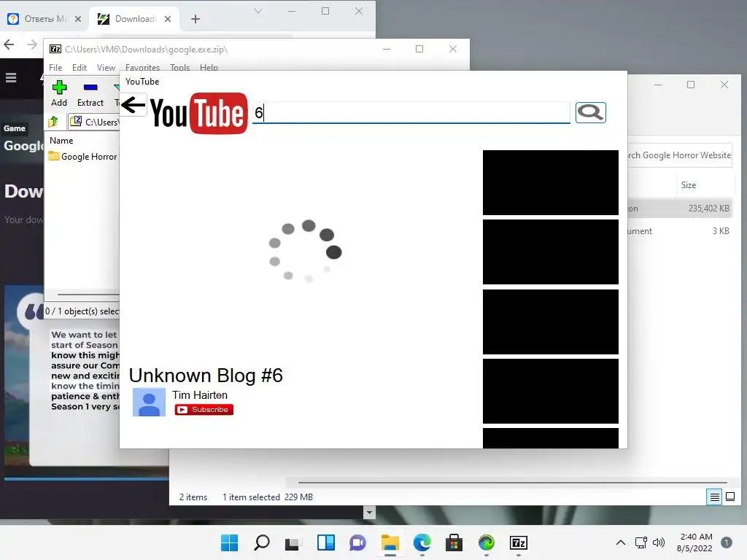This screenshot has height=560, width=747.
Task: Switch to the Download browser tab
Action: pyautogui.click(x=136, y=19)
